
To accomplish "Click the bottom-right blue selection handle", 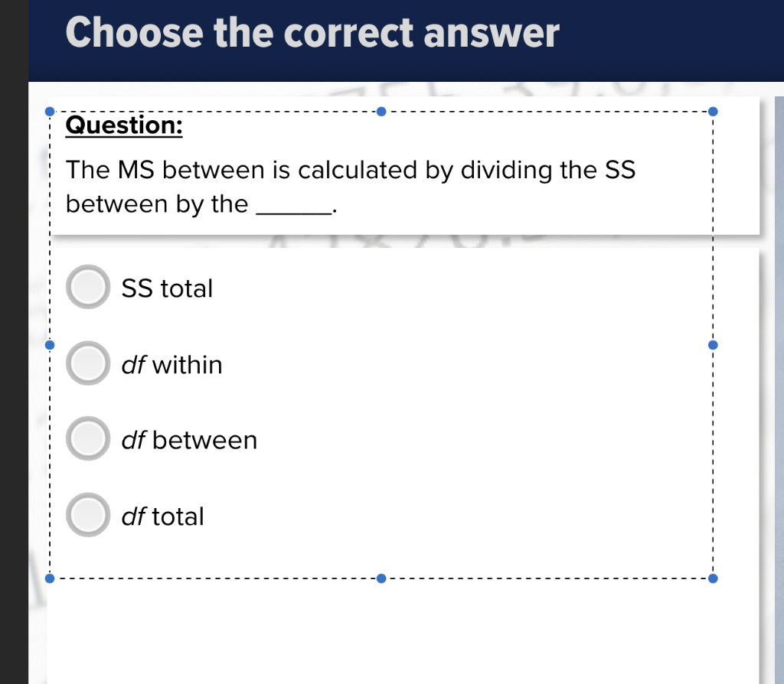I will pos(713,578).
